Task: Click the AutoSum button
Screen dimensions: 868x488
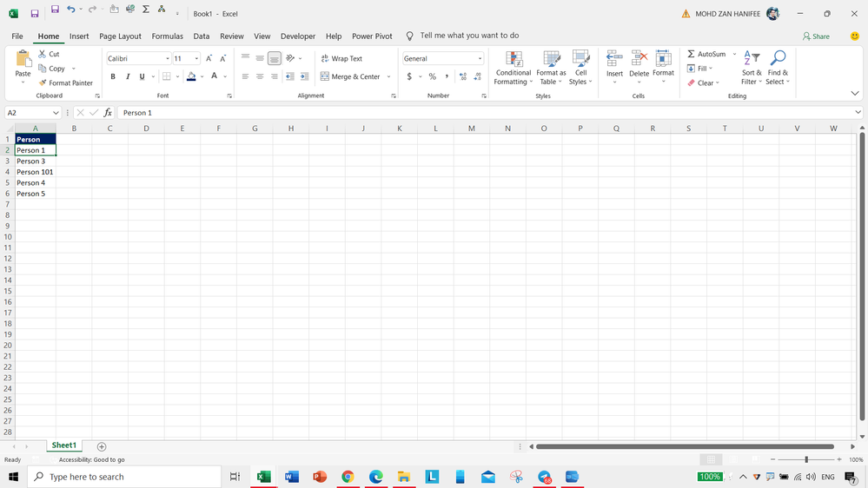Action: coord(706,54)
